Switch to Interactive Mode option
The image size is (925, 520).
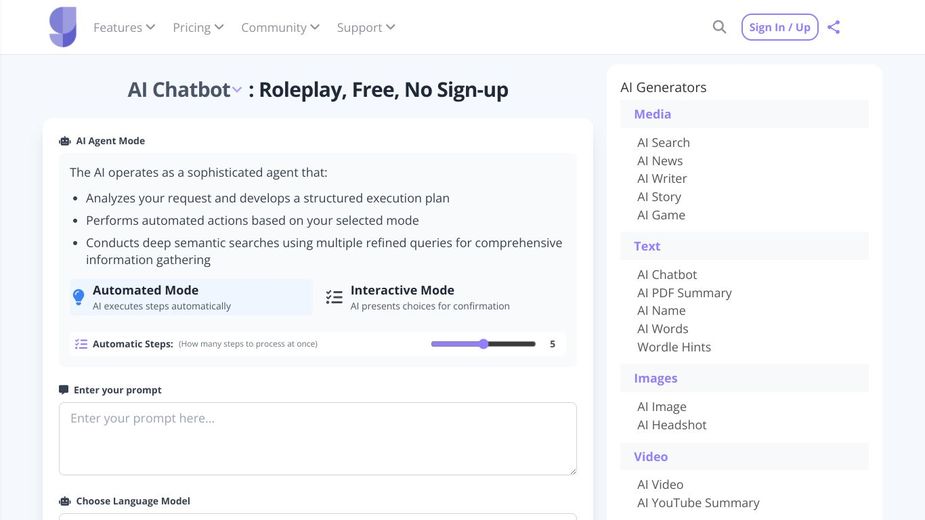point(430,297)
